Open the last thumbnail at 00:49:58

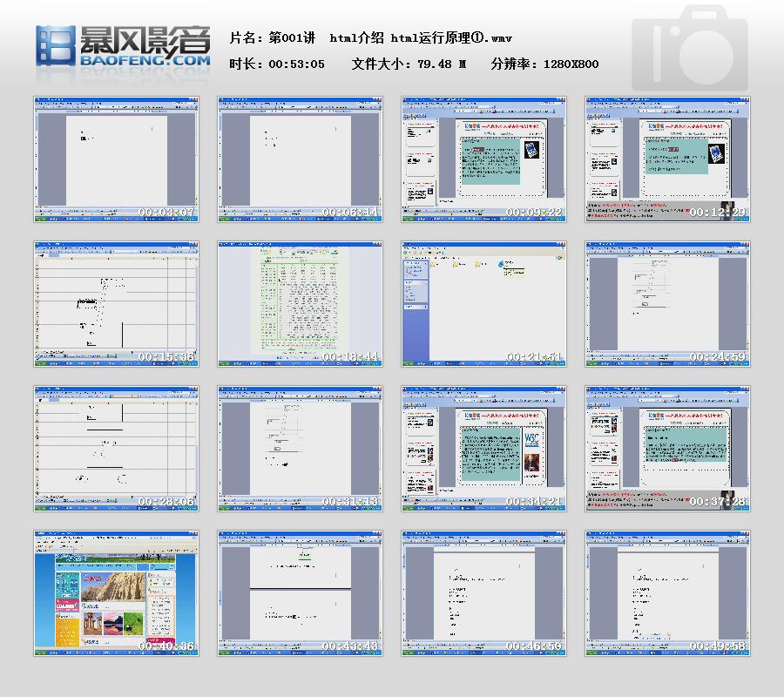pos(667,593)
